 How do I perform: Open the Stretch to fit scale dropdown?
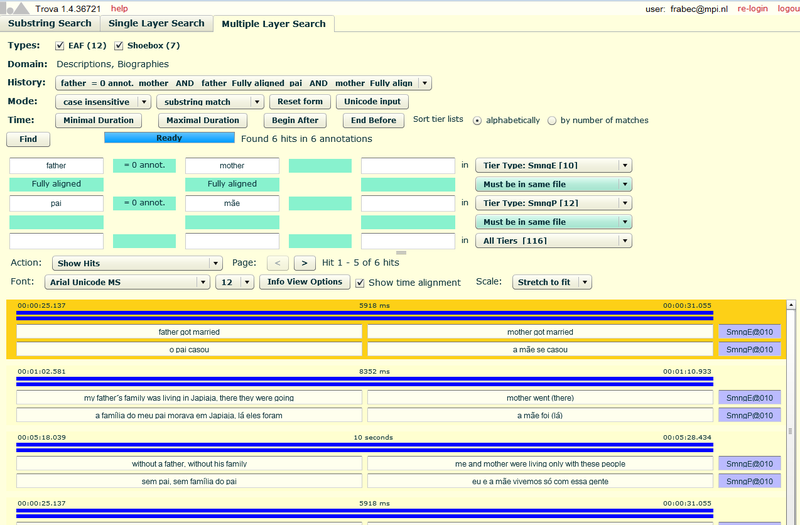552,282
